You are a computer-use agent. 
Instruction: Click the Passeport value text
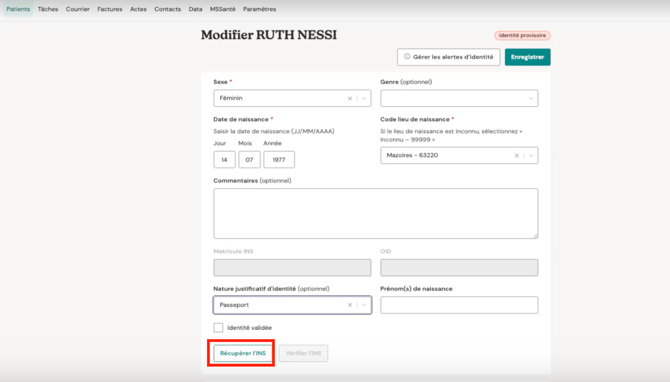coord(234,305)
